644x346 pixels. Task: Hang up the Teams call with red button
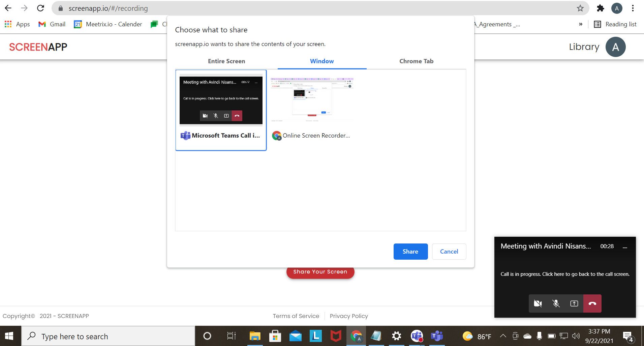pyautogui.click(x=592, y=304)
